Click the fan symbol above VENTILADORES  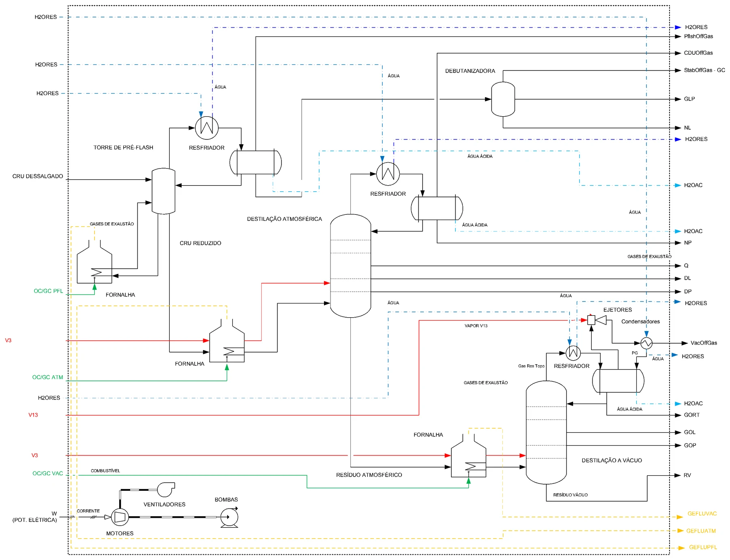pos(166,489)
